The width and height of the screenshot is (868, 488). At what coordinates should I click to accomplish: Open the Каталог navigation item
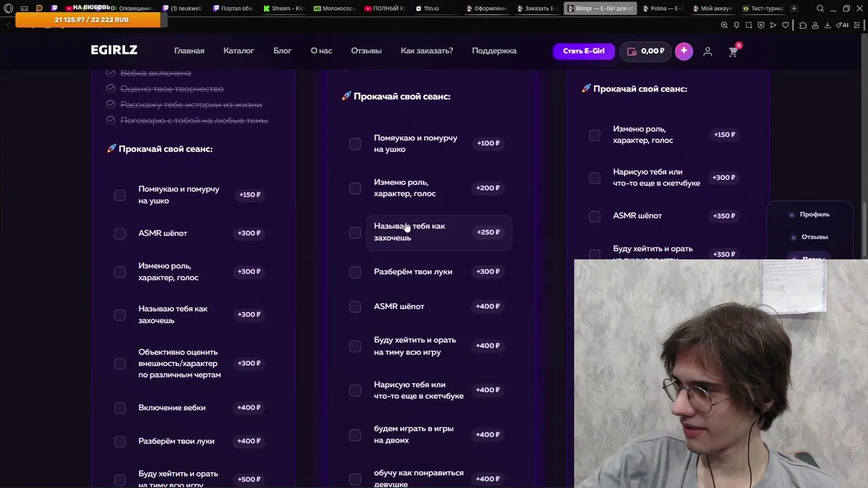point(239,51)
